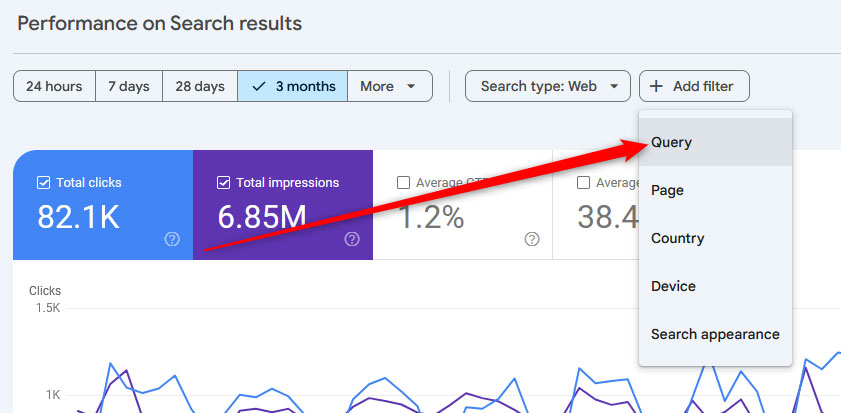Tick the Average position checkbox
Viewport: 841px width, 413px height.
(583, 183)
